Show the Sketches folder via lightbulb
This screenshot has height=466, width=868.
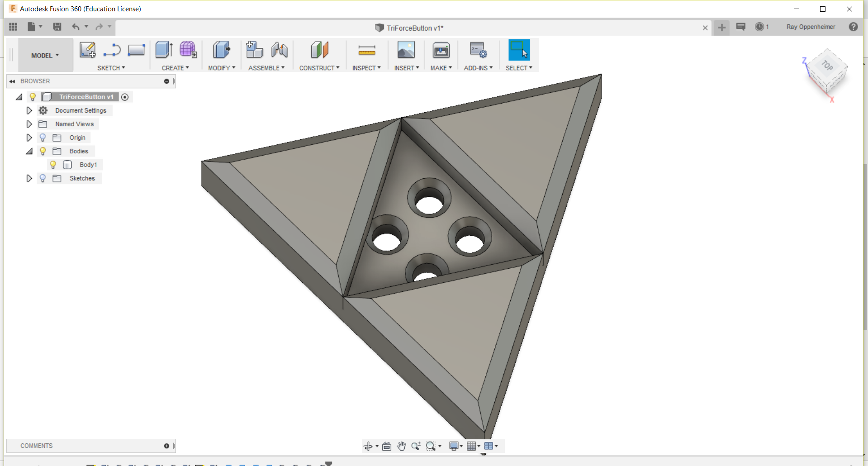(43, 178)
